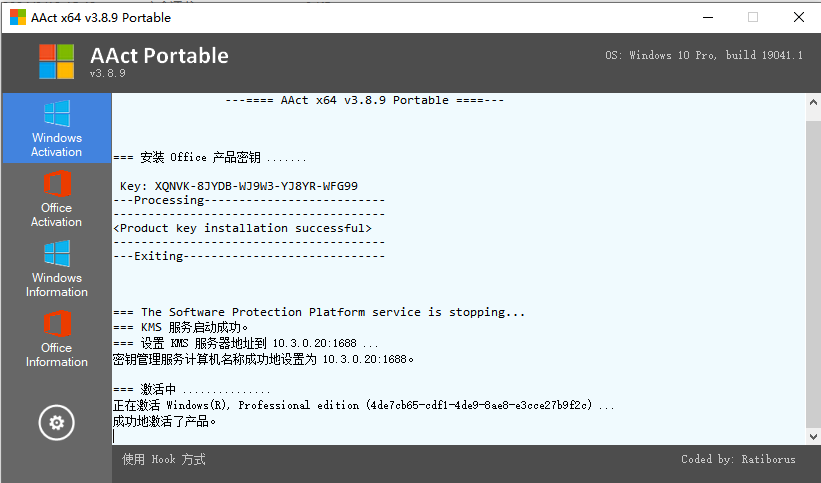Click the '使用 Hook 方式' status text

164,459
